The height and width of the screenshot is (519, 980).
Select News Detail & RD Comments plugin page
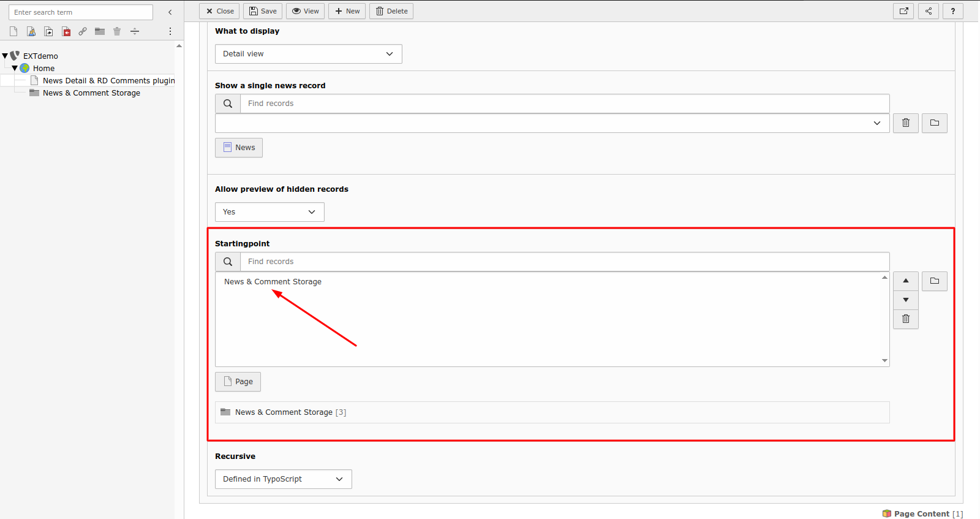108,80
